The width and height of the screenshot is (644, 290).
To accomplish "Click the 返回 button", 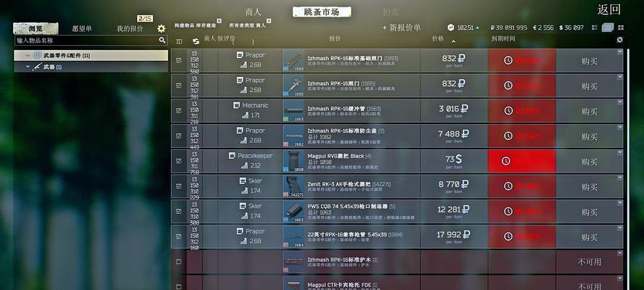I will 609,9.
